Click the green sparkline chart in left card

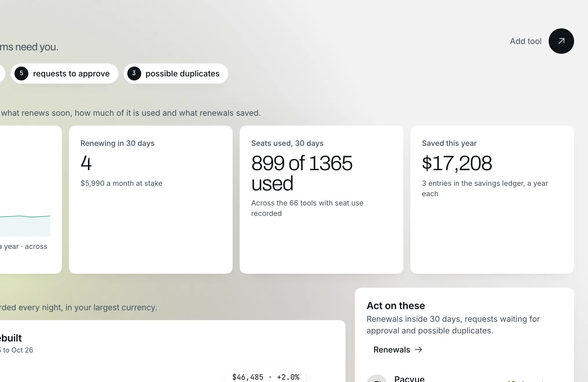25,226
